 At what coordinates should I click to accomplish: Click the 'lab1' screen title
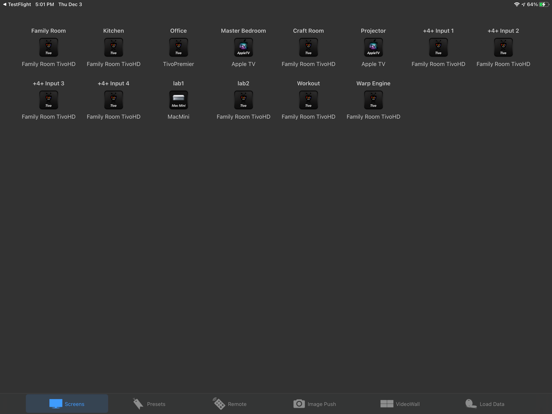pyautogui.click(x=178, y=83)
